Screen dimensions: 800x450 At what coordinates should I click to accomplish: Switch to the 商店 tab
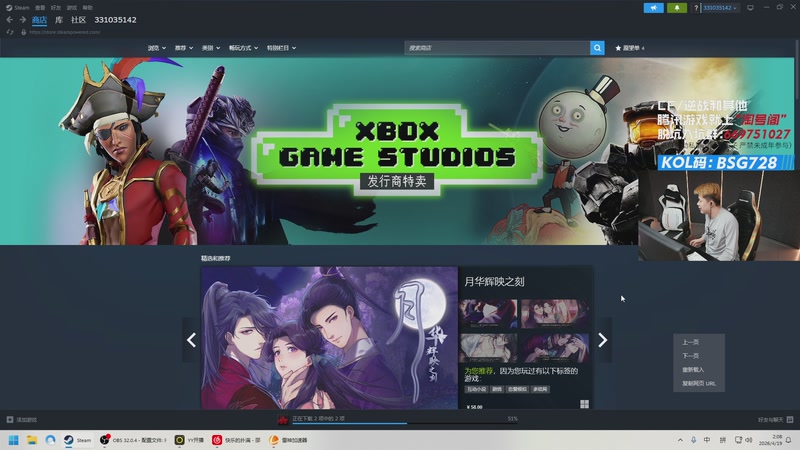pos(39,20)
